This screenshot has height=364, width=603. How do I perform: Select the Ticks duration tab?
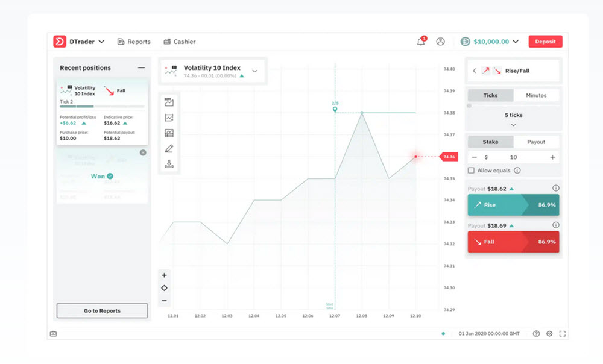(490, 95)
